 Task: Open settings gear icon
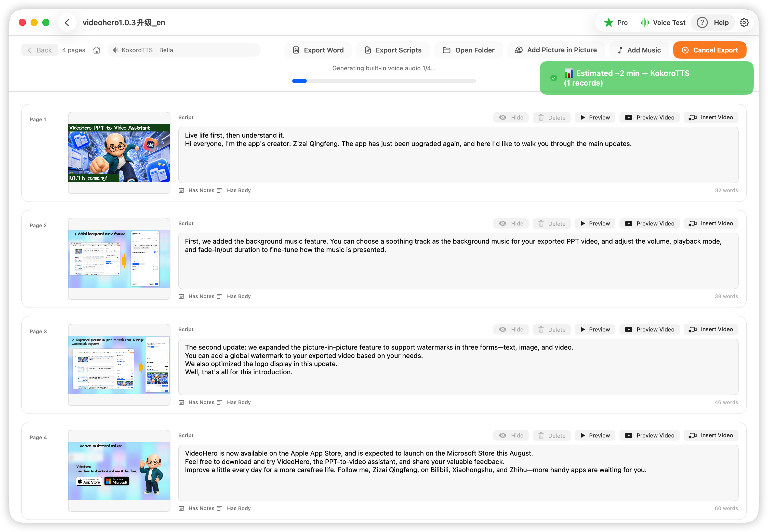coord(744,23)
